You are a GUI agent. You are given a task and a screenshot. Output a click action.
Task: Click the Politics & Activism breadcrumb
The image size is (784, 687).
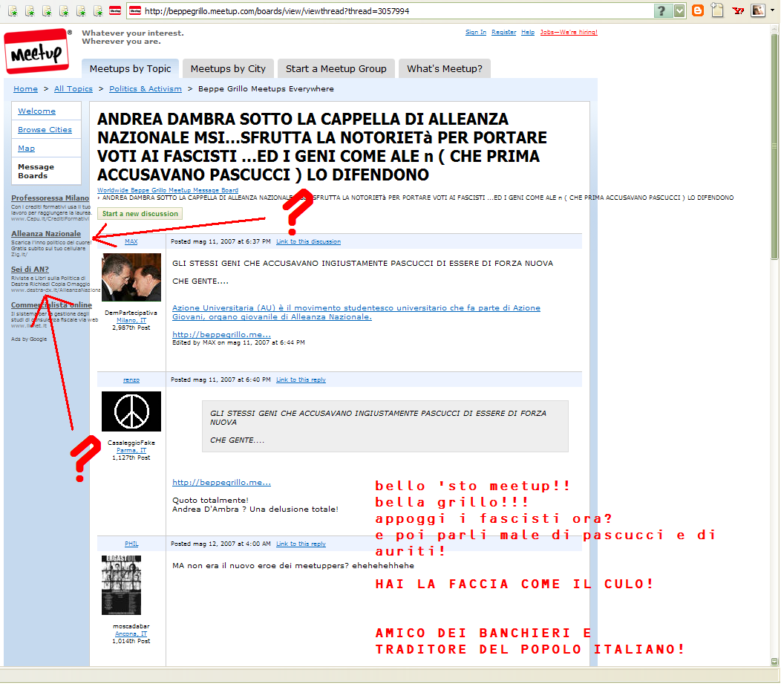pyautogui.click(x=146, y=88)
